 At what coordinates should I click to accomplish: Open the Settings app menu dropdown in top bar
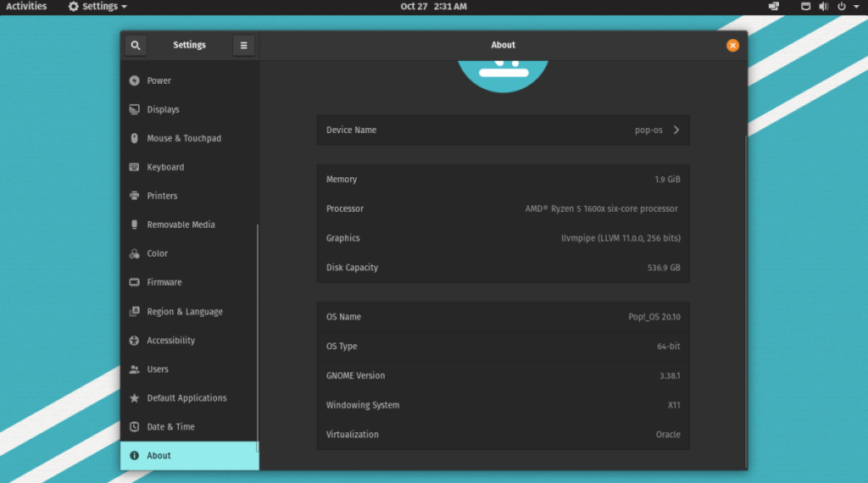(98, 7)
